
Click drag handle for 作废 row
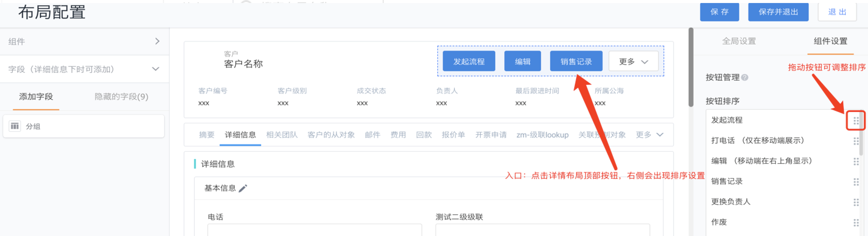[x=856, y=222]
